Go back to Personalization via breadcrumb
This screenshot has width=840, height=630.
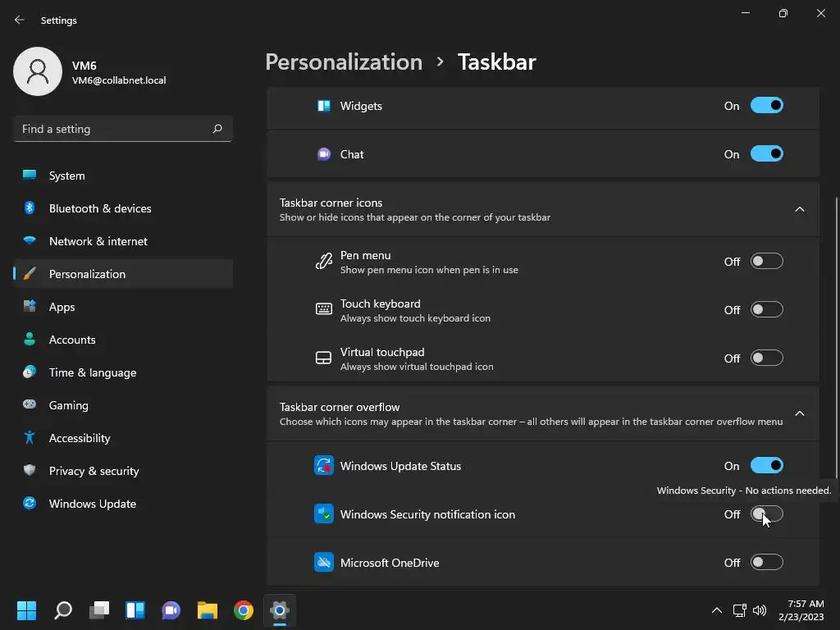pos(344,62)
